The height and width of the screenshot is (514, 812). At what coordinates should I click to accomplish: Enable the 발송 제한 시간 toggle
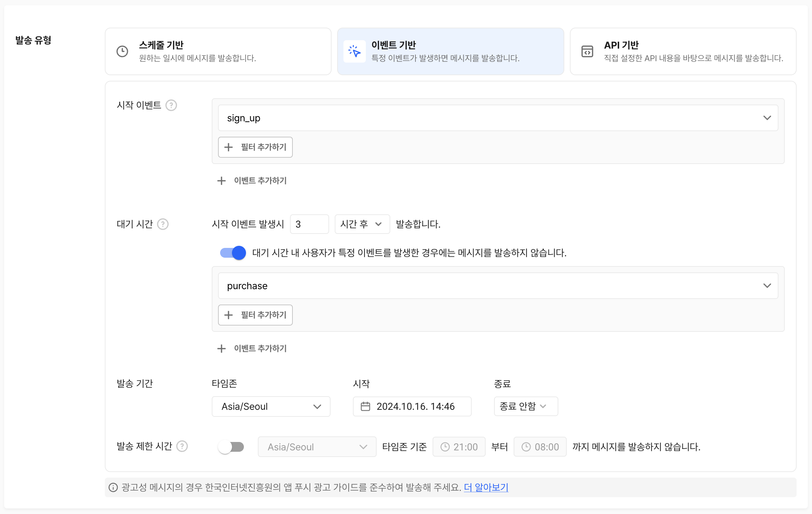click(231, 447)
